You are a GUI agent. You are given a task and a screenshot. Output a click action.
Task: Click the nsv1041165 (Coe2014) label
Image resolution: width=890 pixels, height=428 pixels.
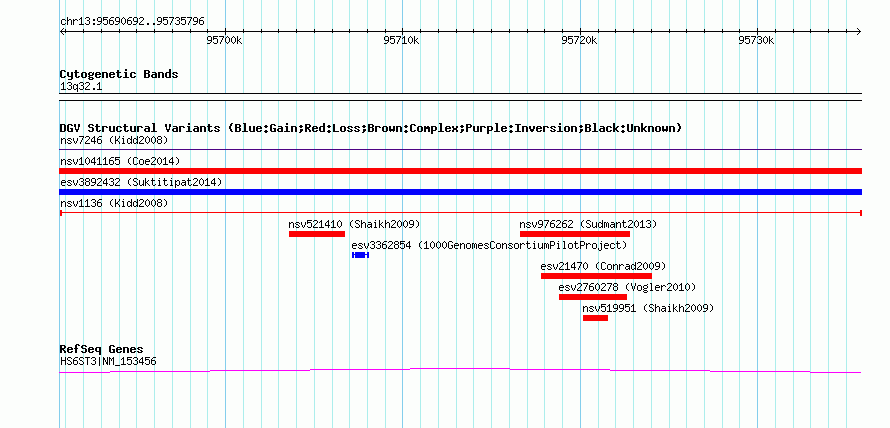(x=120, y=161)
